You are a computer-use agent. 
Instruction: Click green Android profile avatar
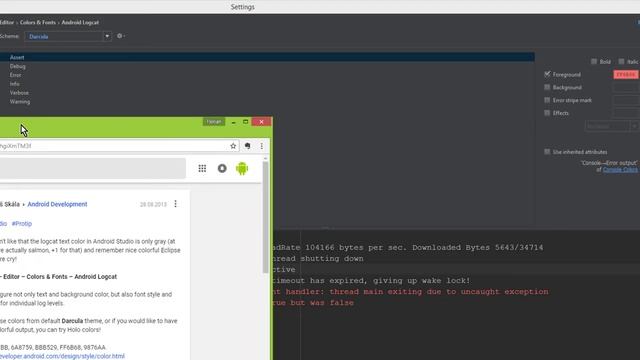(242, 168)
